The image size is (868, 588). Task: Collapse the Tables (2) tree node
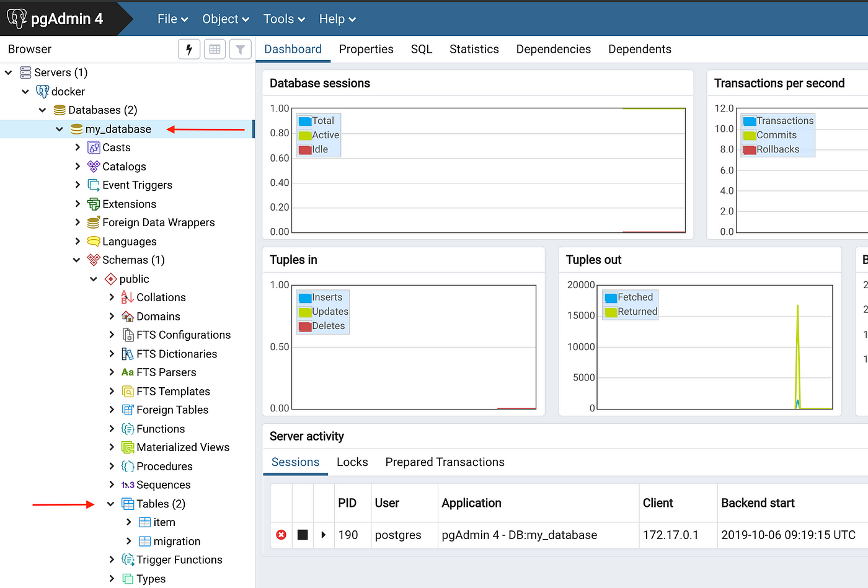pos(110,504)
